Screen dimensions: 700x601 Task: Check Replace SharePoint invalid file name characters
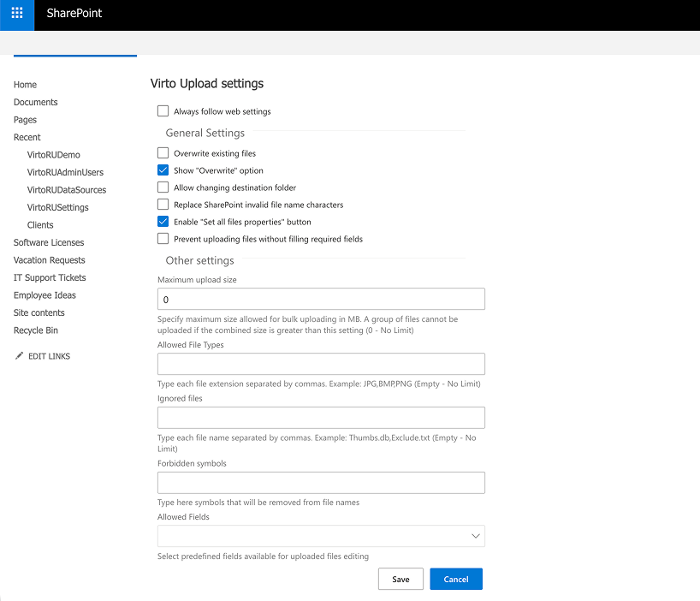(163, 205)
